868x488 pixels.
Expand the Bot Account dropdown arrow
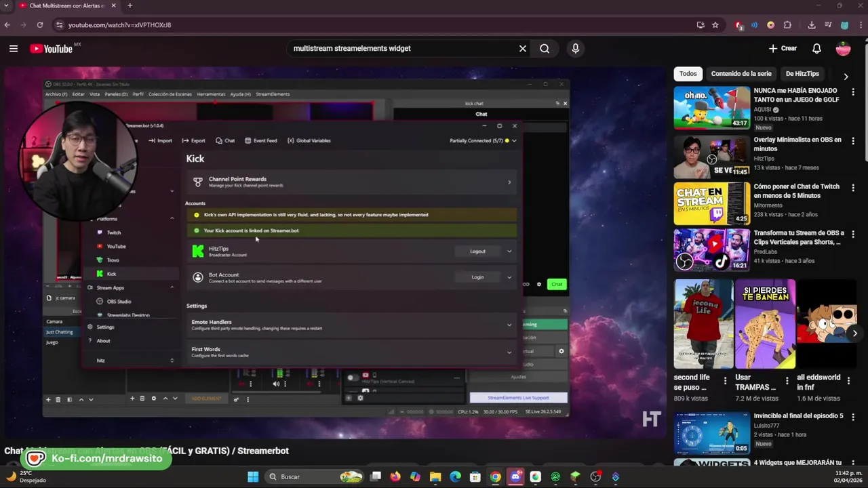tap(509, 277)
